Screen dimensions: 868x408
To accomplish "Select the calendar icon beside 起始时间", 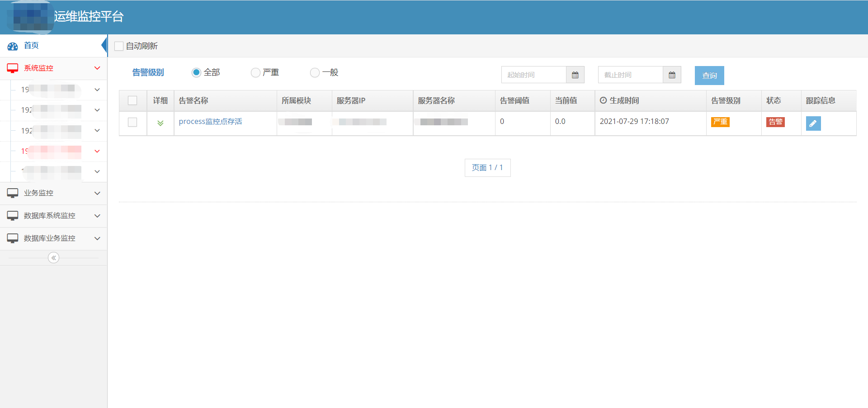I will (x=575, y=75).
